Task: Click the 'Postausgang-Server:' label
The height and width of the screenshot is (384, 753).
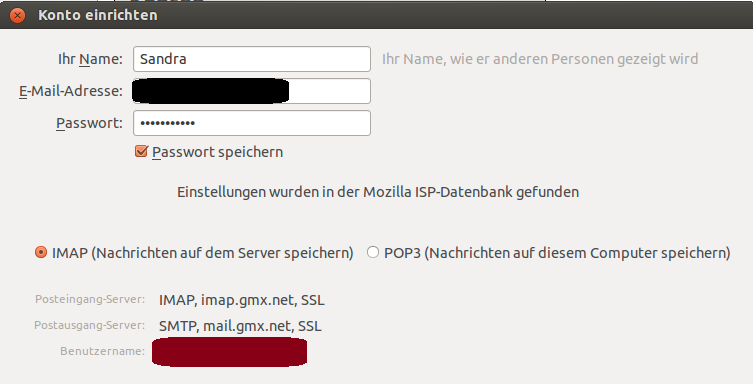Action: 89,325
